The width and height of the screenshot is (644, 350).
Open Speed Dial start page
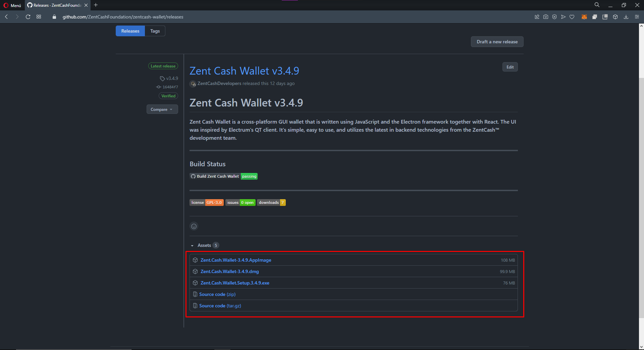(39, 17)
